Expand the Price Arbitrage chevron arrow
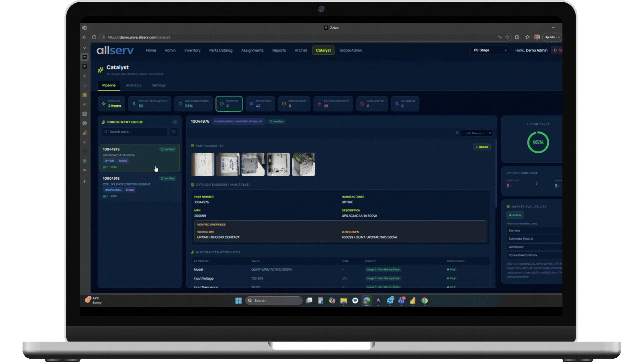This screenshot has height=362, width=644. point(537,184)
